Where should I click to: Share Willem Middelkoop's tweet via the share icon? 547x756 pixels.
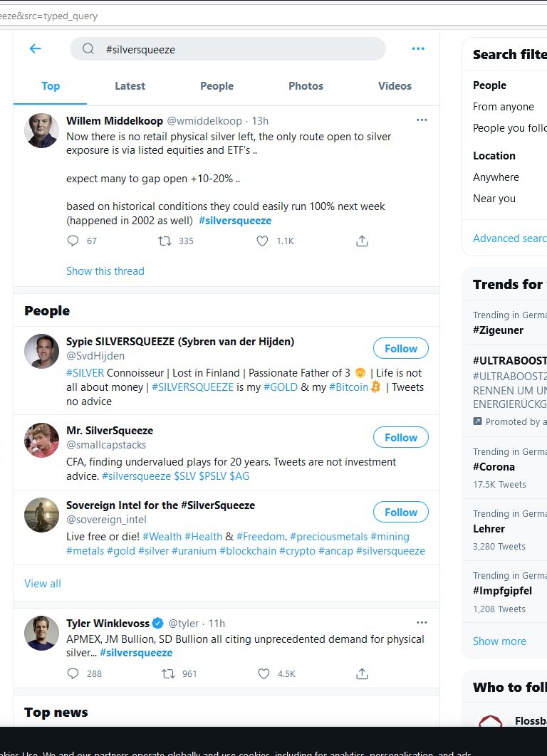(362, 241)
